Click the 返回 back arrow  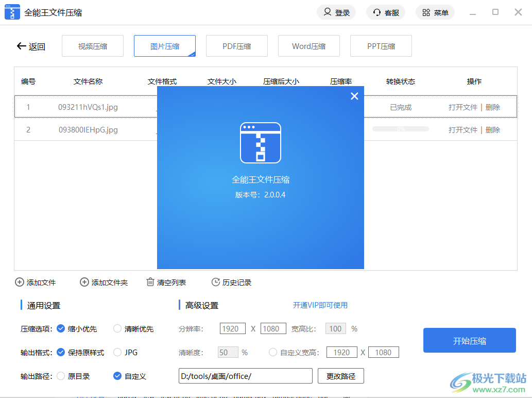(20, 46)
